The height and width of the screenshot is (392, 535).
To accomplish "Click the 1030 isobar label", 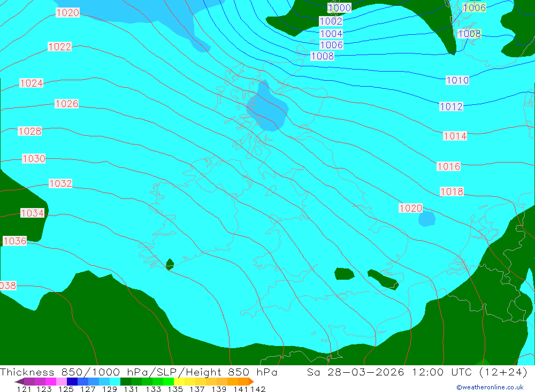I will point(34,158).
